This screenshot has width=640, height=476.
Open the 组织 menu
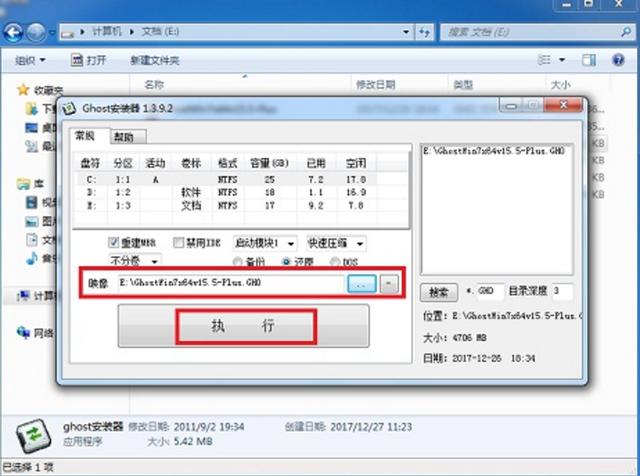[x=30, y=60]
